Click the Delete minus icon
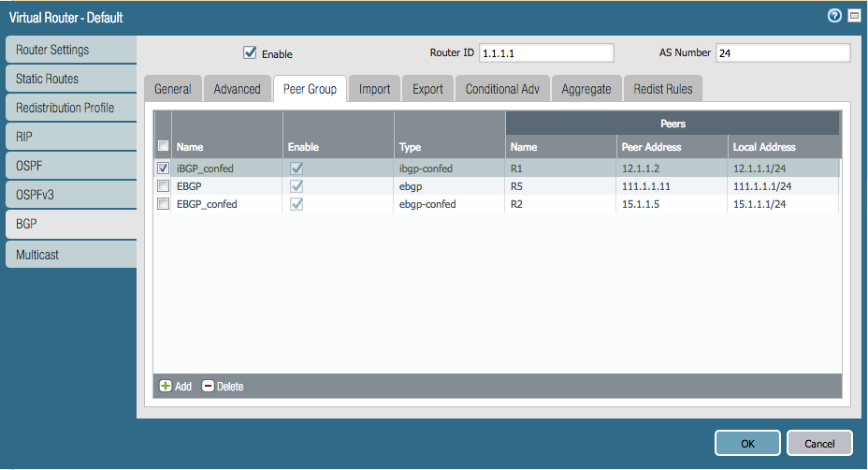This screenshot has height=470, width=868. pos(208,386)
